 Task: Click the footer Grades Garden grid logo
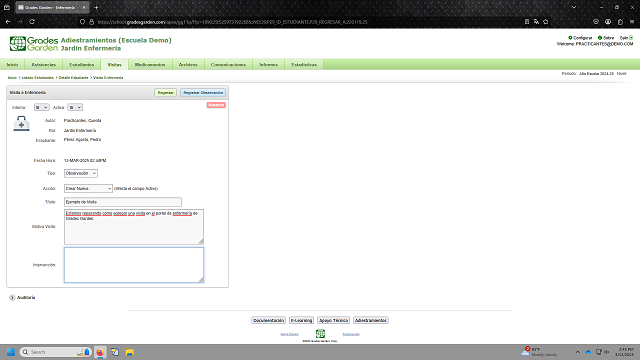click(x=320, y=333)
